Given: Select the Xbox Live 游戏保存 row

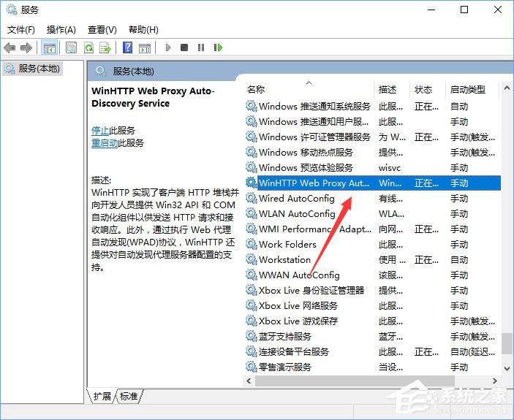Looking at the screenshot, I should 373,321.
